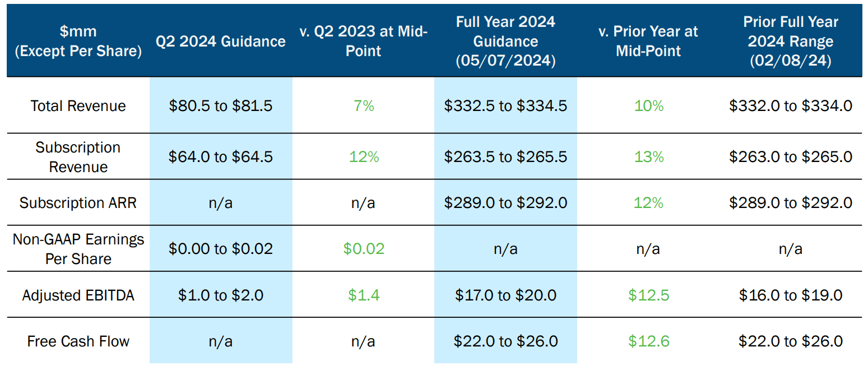Click the Prior Full Year 2024 Range header
Screen dimensions: 868x370
[790, 41]
